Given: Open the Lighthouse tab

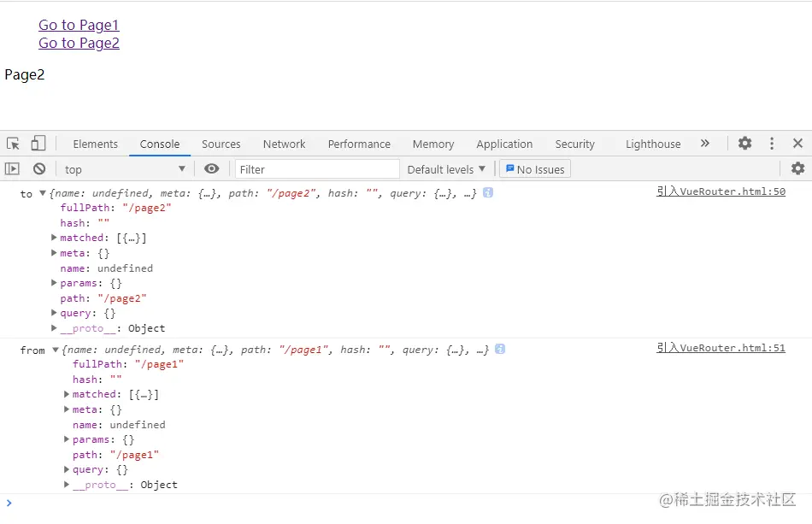Looking at the screenshot, I should [x=653, y=144].
